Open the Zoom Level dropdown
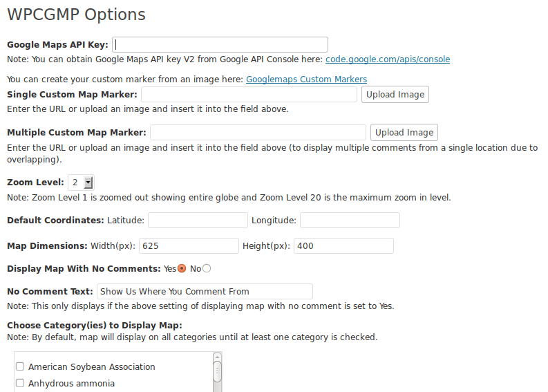This screenshot has width=548, height=392. (x=81, y=183)
